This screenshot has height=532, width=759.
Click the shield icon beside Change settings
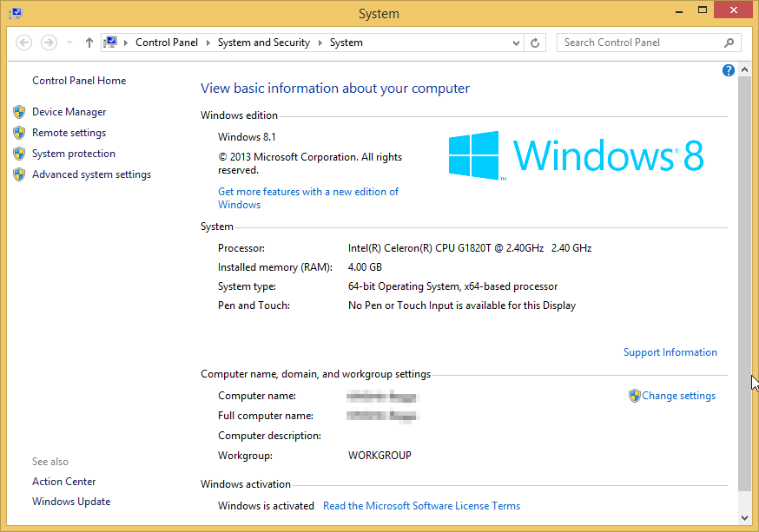pos(635,396)
